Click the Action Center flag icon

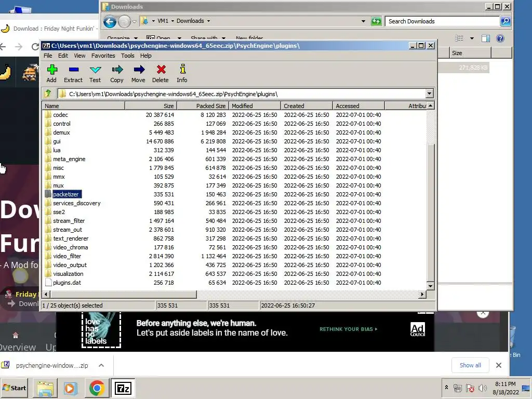[470, 388]
